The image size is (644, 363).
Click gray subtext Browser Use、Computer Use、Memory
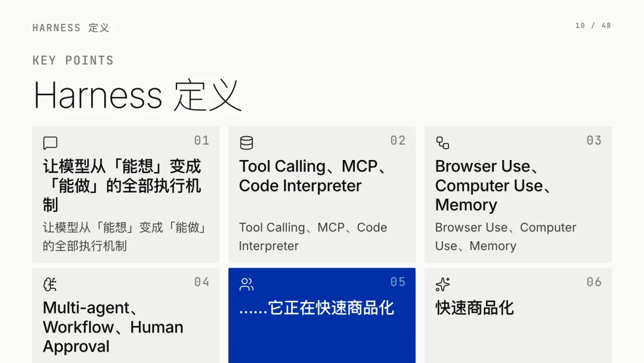point(506,236)
